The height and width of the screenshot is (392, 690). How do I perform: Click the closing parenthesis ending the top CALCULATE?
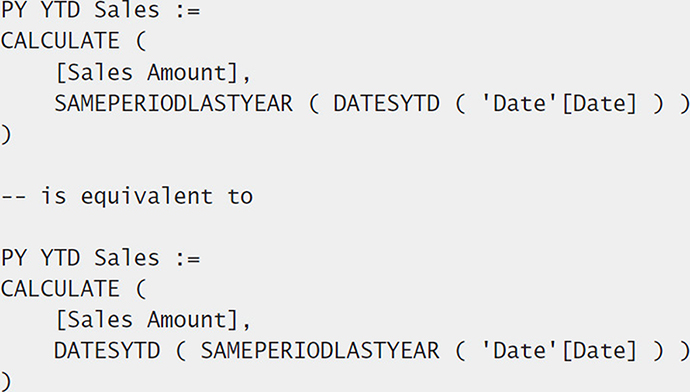tap(5, 135)
